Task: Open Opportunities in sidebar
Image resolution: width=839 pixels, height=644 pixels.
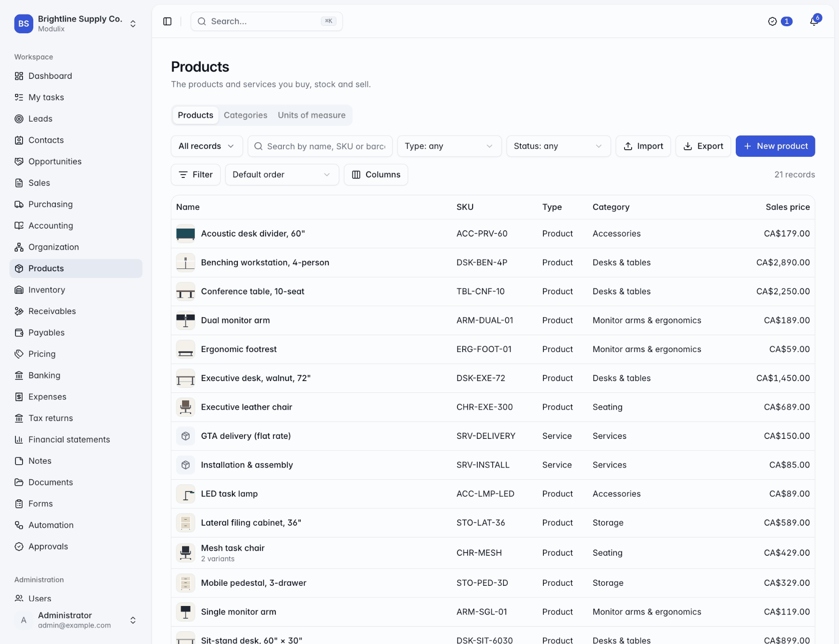Action: pyautogui.click(x=76, y=161)
